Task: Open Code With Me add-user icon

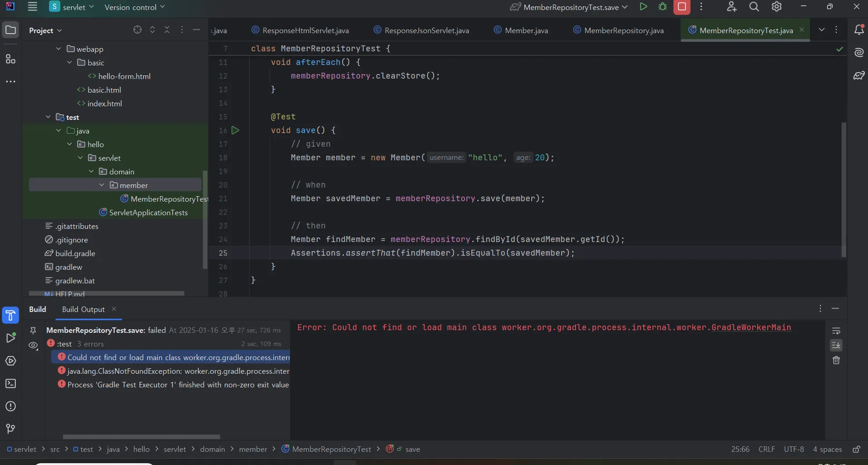Action: [731, 7]
